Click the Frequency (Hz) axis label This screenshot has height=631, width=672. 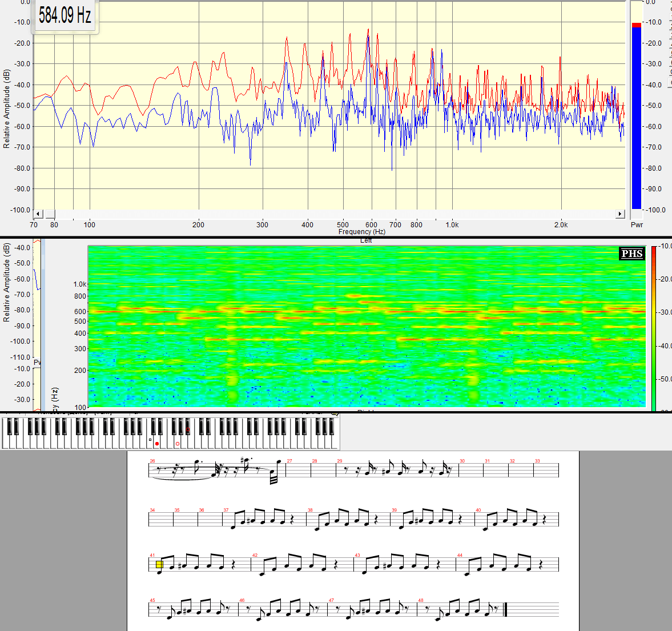[x=361, y=232]
